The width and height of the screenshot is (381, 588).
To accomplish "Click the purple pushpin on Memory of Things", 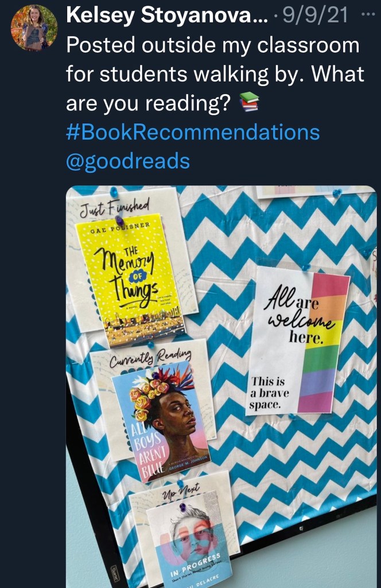I will 119,220.
